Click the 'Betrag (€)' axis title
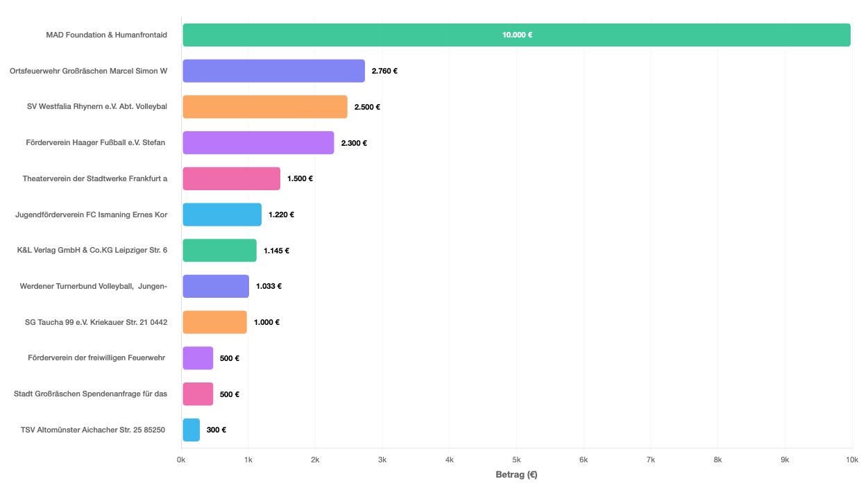This screenshot has height=488, width=868. pos(516,475)
